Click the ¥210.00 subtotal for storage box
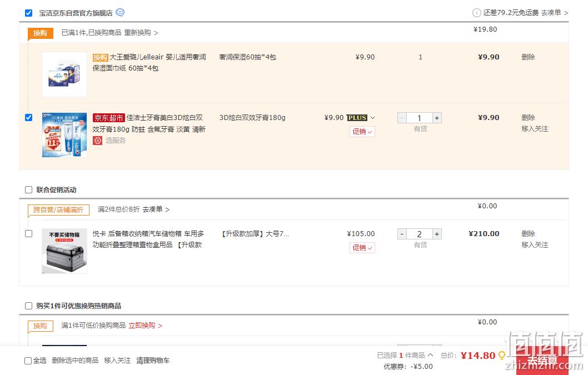Viewport: 588px width, 375px height. click(x=484, y=234)
